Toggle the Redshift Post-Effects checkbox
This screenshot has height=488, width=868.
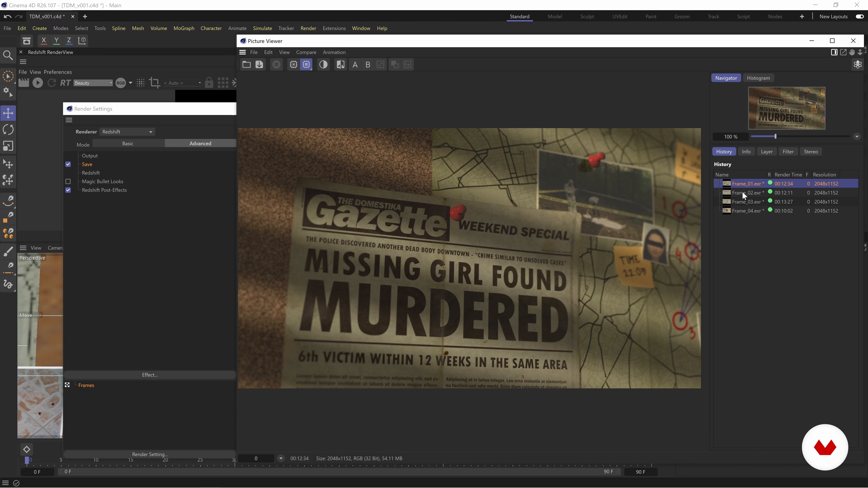click(x=68, y=190)
